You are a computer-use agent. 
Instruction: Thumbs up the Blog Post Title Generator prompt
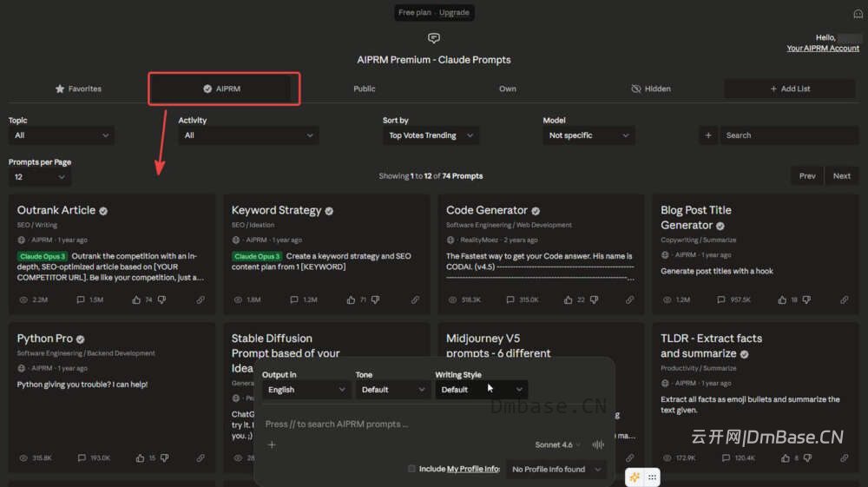tap(782, 299)
